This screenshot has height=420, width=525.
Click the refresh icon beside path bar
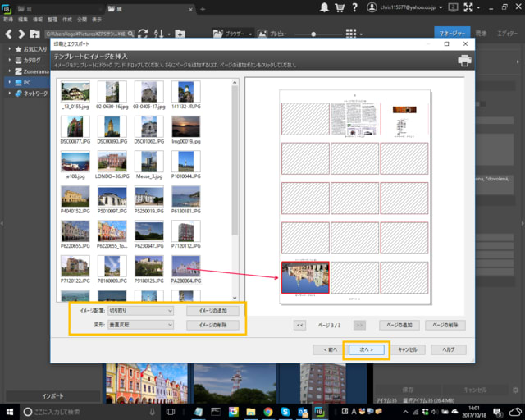143,34
